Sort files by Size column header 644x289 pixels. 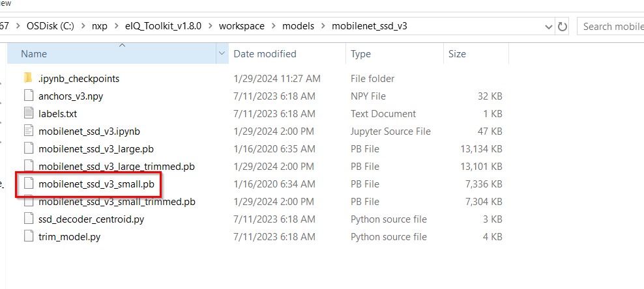pyautogui.click(x=457, y=53)
